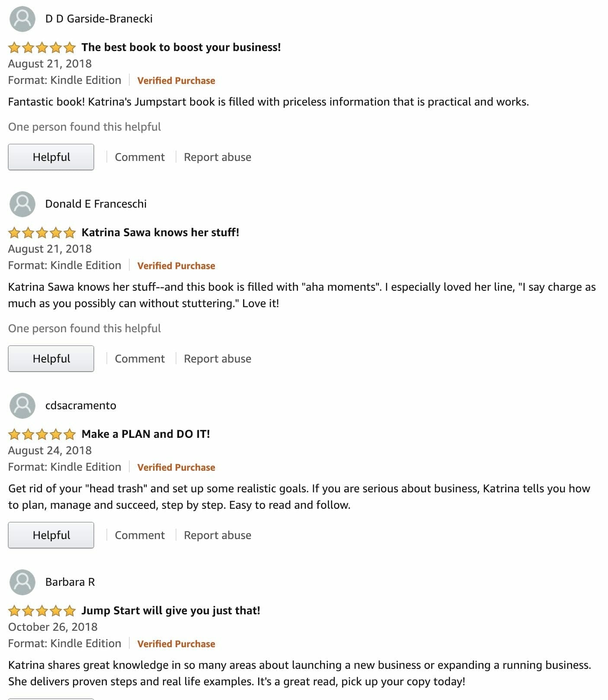
Task: Click the star rating of 'The best book' review
Action: (x=42, y=47)
